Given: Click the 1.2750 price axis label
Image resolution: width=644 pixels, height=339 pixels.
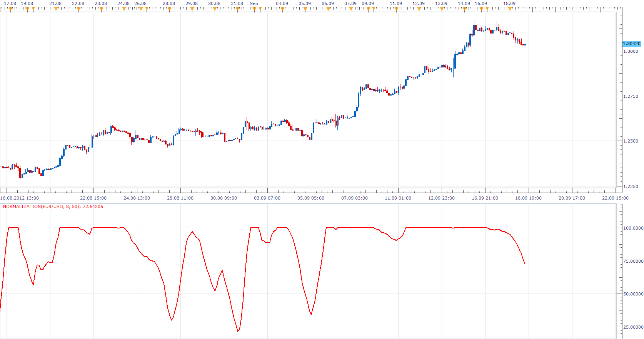Looking at the screenshot, I should tap(631, 96).
